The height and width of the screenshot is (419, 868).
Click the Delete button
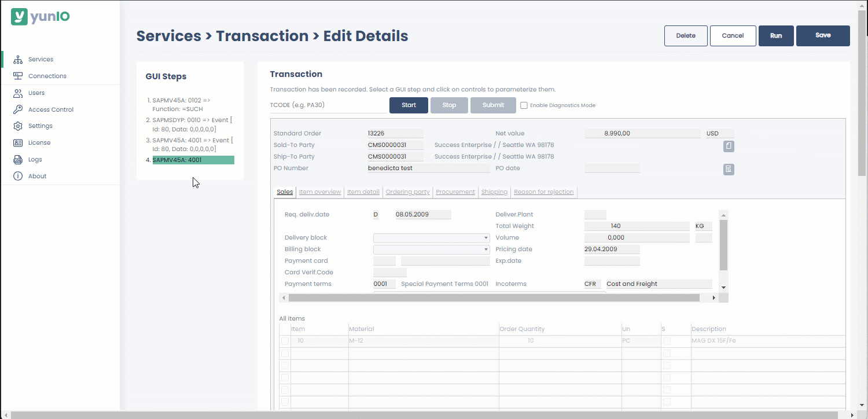tap(686, 35)
